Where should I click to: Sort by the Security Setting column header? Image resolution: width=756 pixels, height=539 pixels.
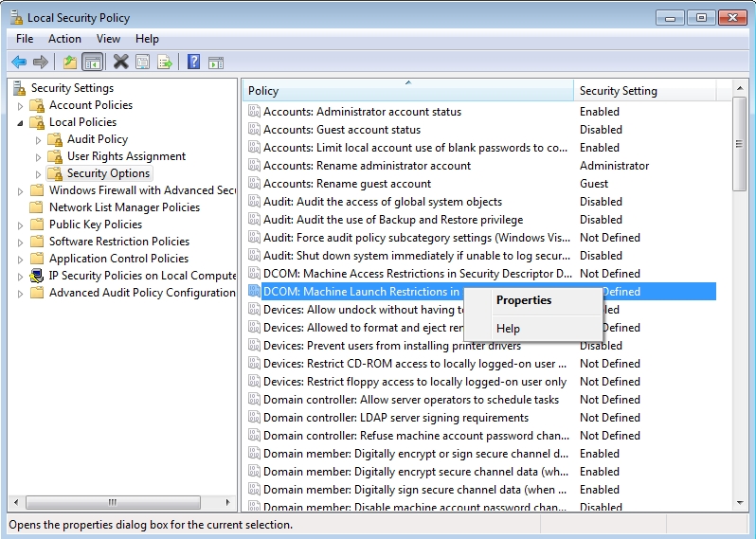pos(618,91)
